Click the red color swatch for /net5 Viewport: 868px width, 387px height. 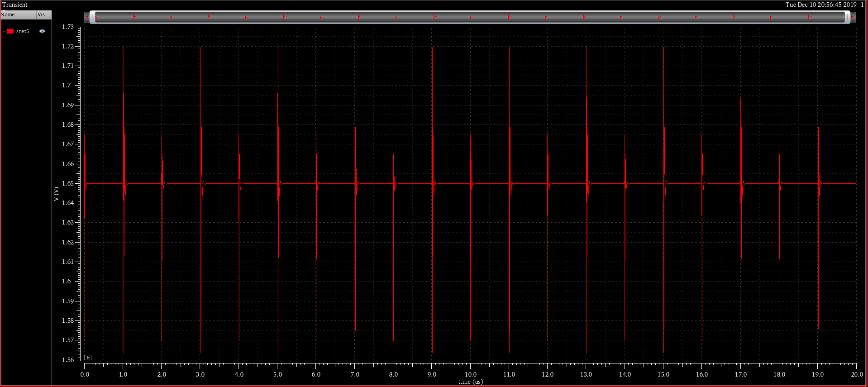(x=10, y=31)
